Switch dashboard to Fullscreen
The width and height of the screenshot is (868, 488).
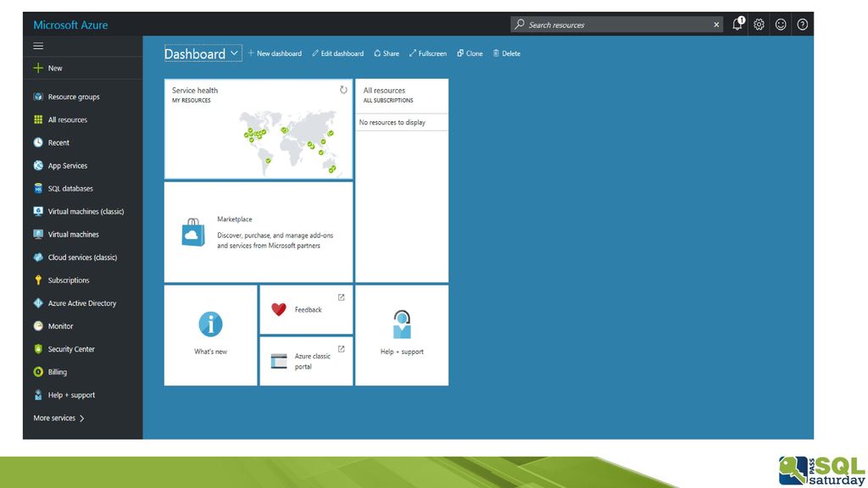pos(428,53)
